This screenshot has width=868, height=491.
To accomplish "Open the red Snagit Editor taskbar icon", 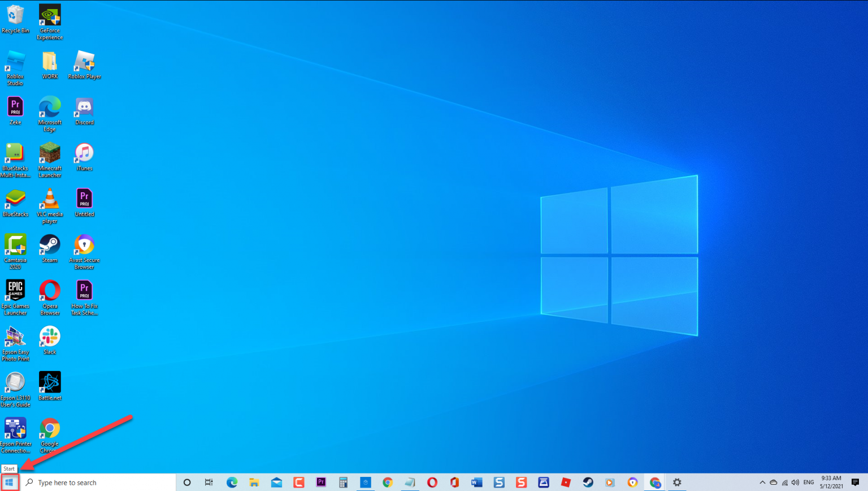I will [x=522, y=483].
